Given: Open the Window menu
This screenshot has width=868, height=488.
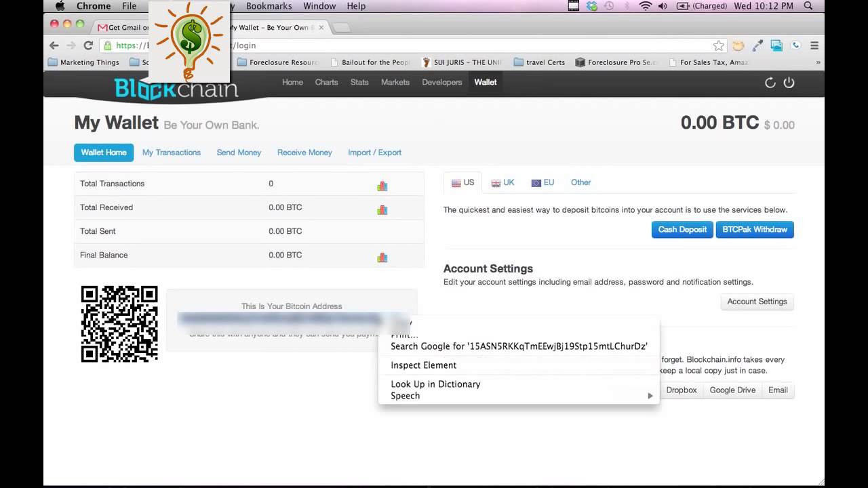Looking at the screenshot, I should (x=319, y=6).
